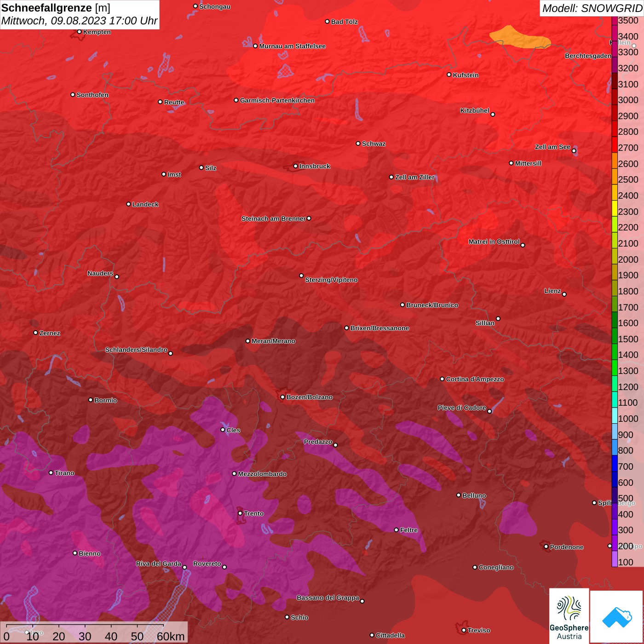The width and height of the screenshot is (644, 644).
Task: Click the Schneefallgrenze [m] title
Action: click(x=56, y=8)
